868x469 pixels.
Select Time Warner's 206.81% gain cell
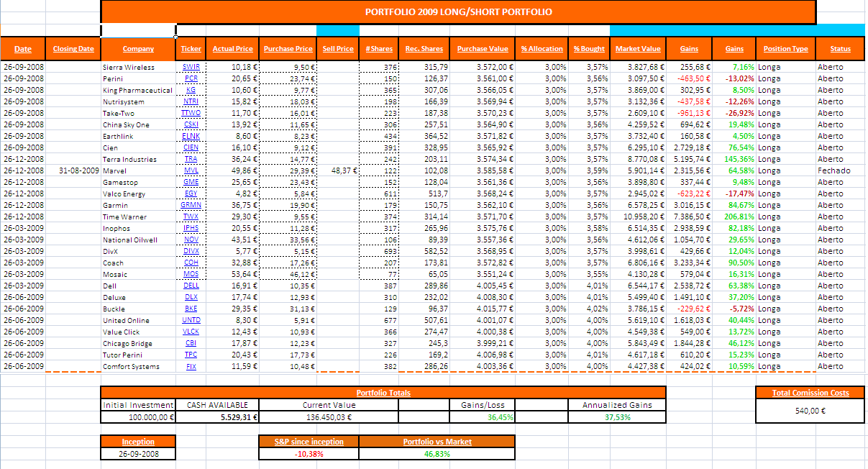click(734, 217)
